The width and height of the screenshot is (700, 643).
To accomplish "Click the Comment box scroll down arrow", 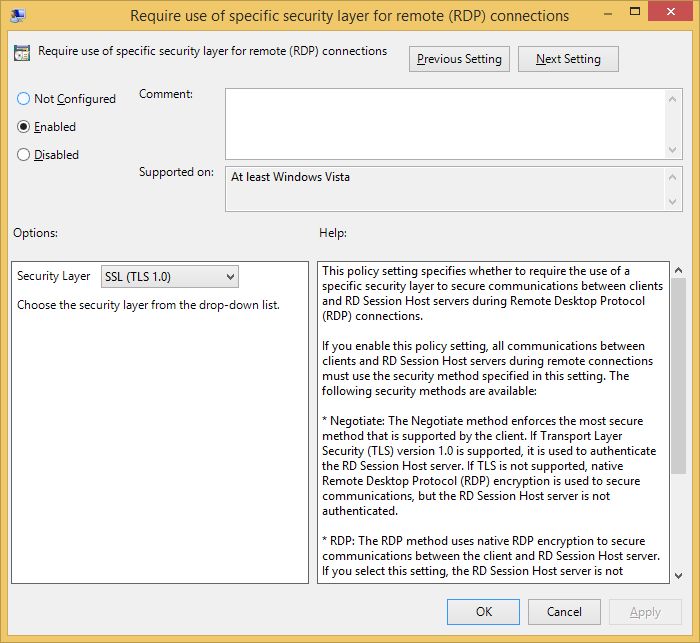I will pyautogui.click(x=673, y=150).
